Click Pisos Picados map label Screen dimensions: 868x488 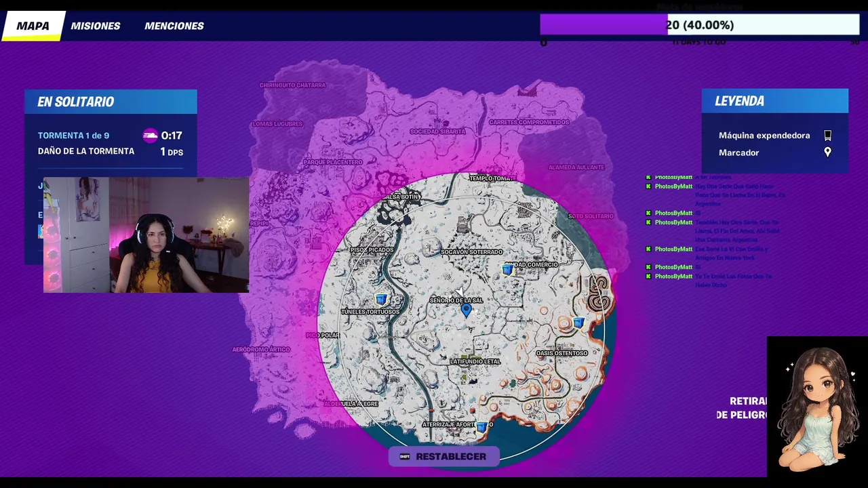[372, 250]
